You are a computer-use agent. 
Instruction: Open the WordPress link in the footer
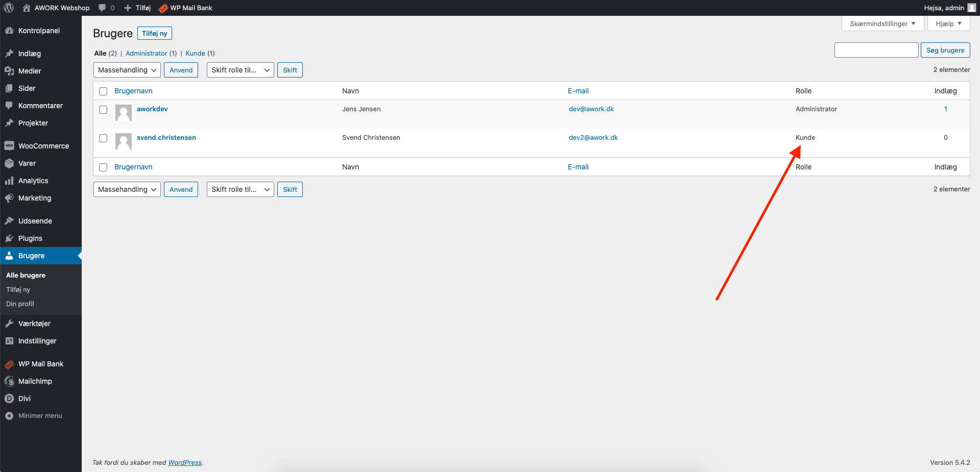[185, 462]
